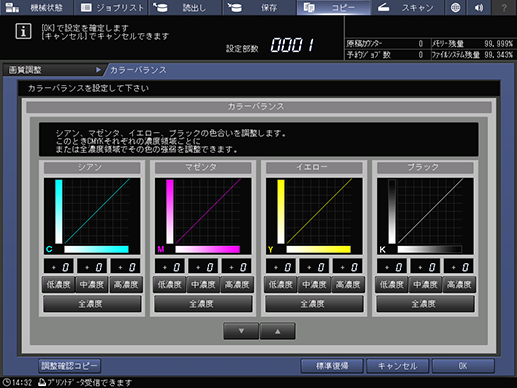This screenshot has width=517, height=388.
Task: Switch to the 保存 store tab
Action: [x=260, y=7]
